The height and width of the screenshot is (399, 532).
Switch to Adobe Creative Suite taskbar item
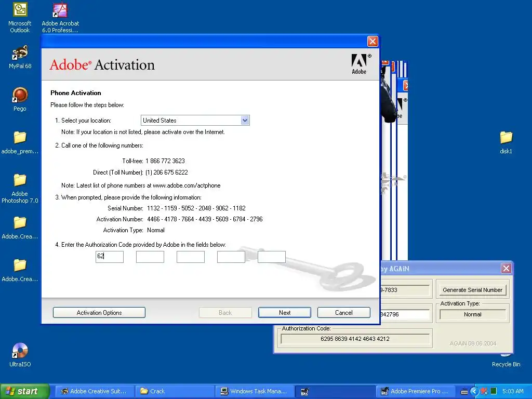pyautogui.click(x=95, y=391)
